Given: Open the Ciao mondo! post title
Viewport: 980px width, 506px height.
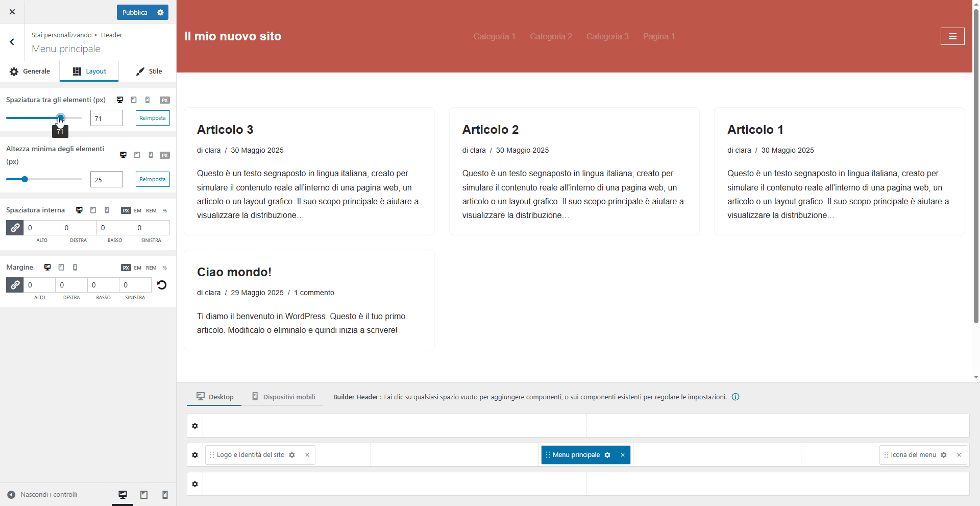Looking at the screenshot, I should pos(234,272).
